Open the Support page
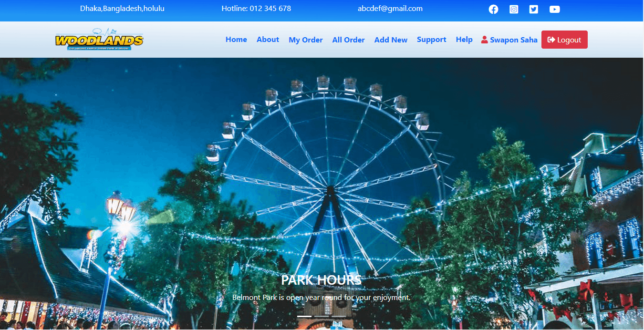This screenshot has width=644, height=330. (x=431, y=40)
